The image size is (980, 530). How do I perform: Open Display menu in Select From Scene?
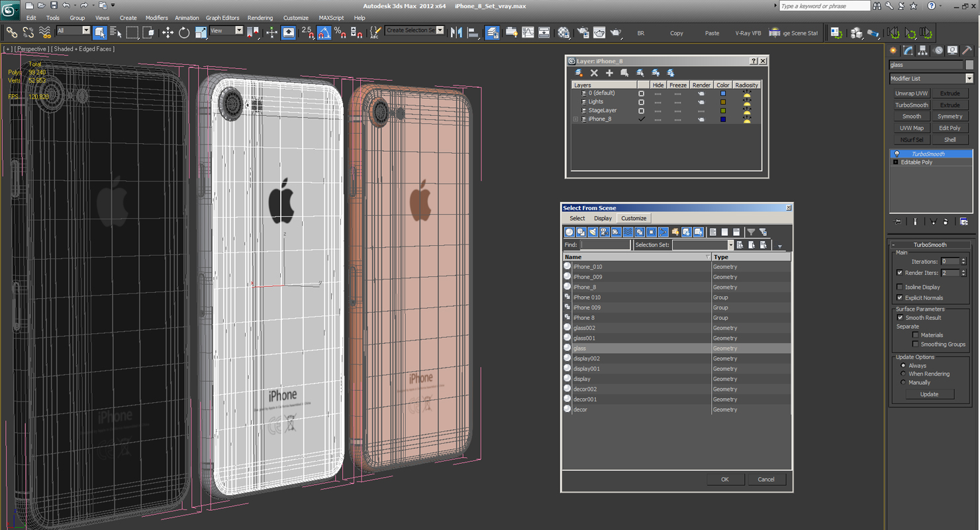pyautogui.click(x=603, y=218)
